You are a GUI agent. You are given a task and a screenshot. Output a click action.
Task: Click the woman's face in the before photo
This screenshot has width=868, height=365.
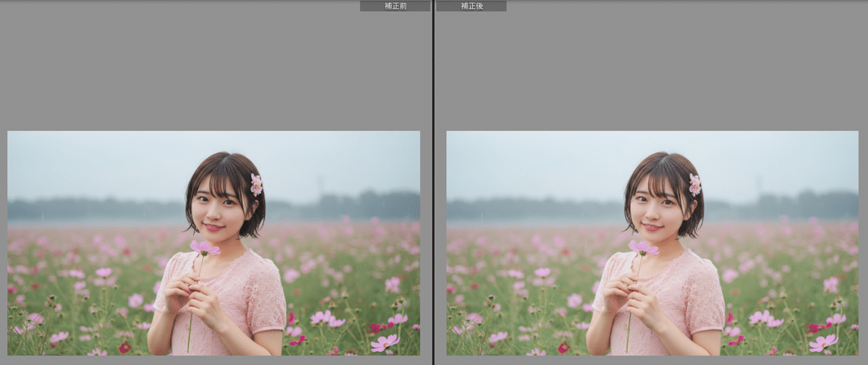218,207
